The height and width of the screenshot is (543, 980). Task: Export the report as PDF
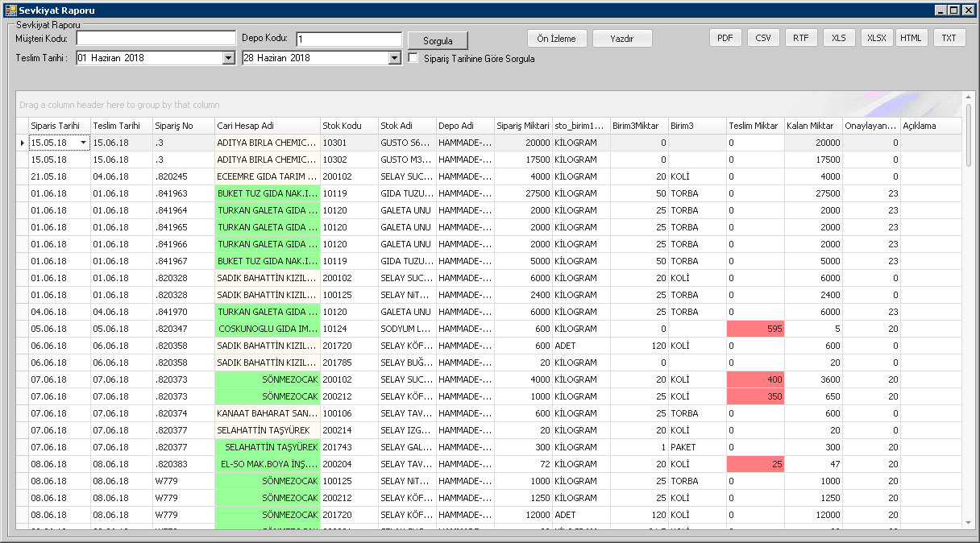tap(725, 38)
